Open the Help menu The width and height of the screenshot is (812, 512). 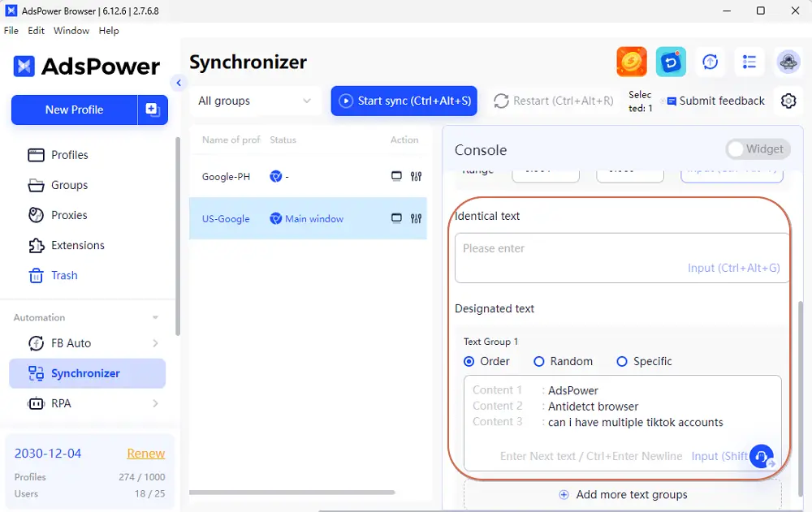click(109, 31)
